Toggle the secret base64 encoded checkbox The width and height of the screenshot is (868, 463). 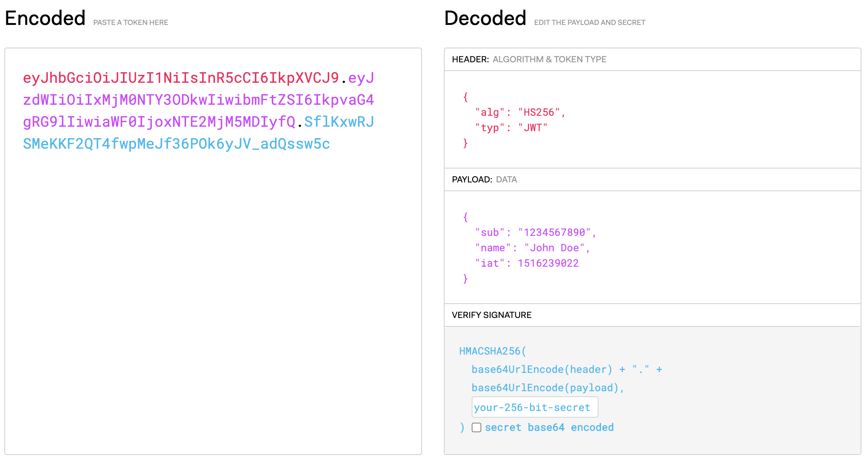click(x=476, y=427)
